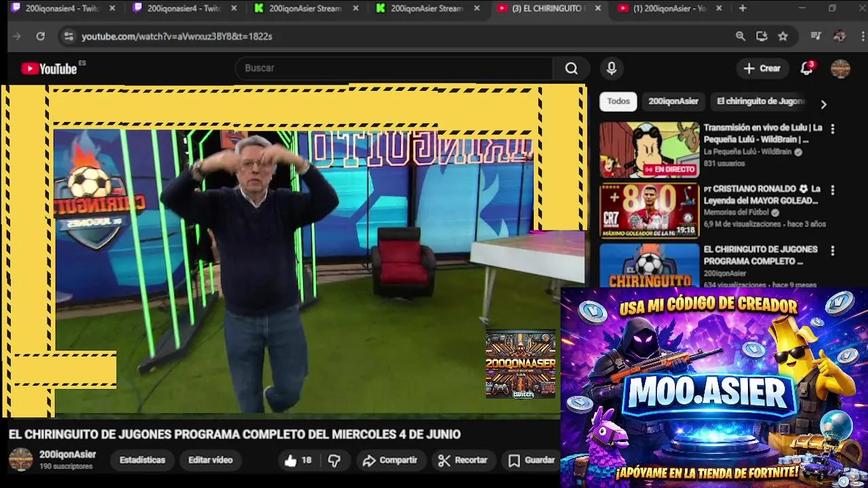Go to YouTube home via logo
Image resolution: width=868 pixels, height=488 pixels.
(x=49, y=68)
